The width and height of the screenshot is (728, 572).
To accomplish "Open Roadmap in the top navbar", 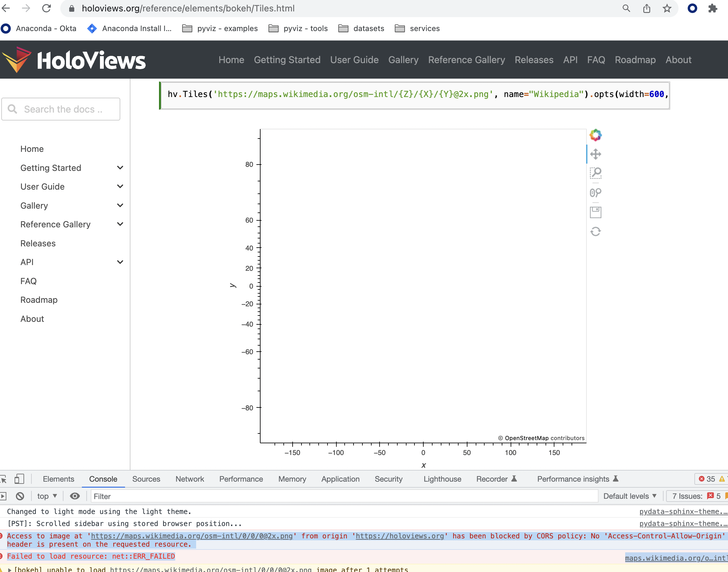I will (x=635, y=60).
